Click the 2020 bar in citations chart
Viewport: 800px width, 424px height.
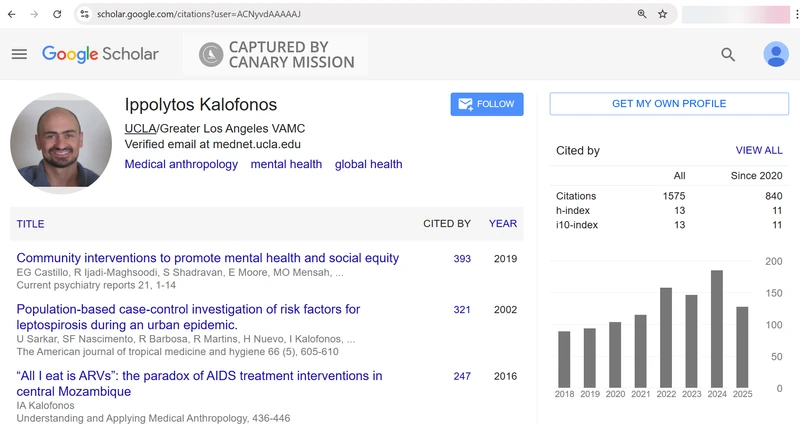pos(615,355)
